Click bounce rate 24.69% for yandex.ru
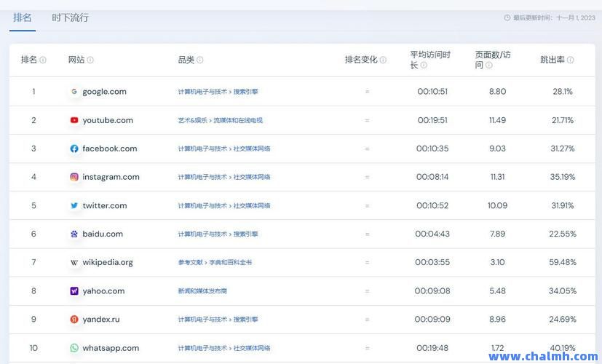The width and height of the screenshot is (602, 364). pyautogui.click(x=563, y=320)
